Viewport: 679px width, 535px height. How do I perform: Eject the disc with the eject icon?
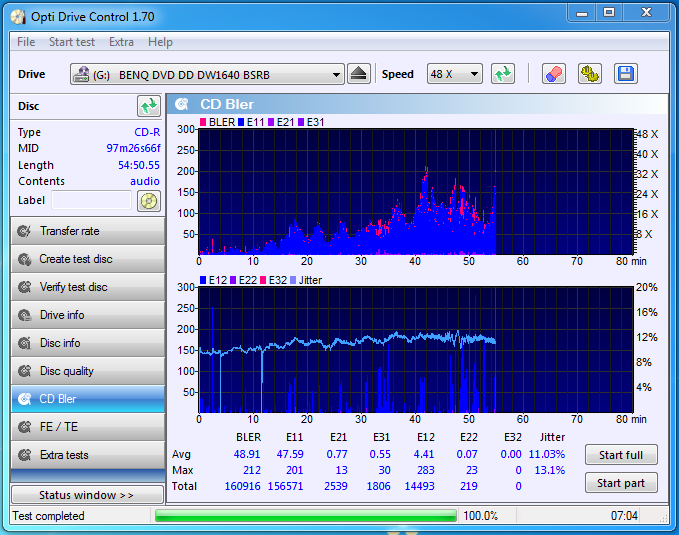pos(359,74)
